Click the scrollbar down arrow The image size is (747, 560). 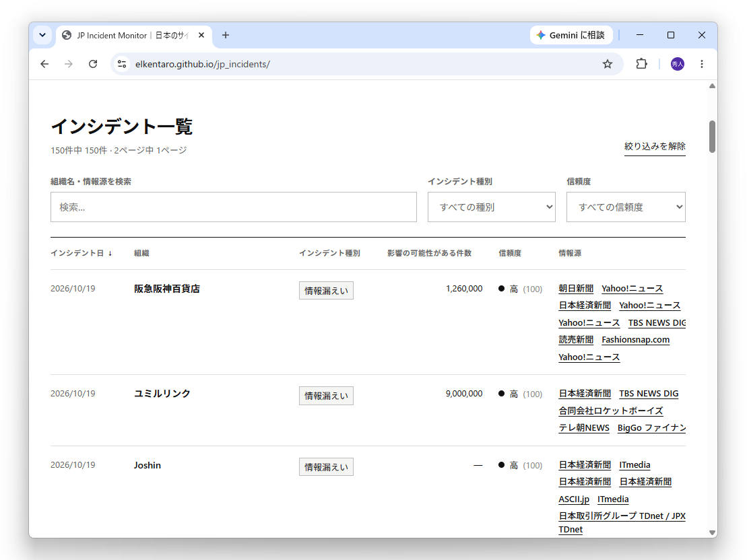tap(712, 532)
